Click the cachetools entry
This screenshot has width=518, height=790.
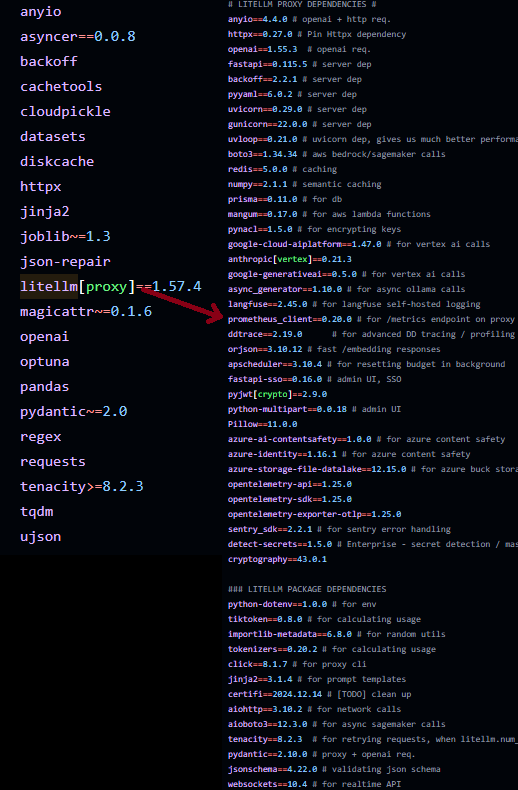pos(61,86)
